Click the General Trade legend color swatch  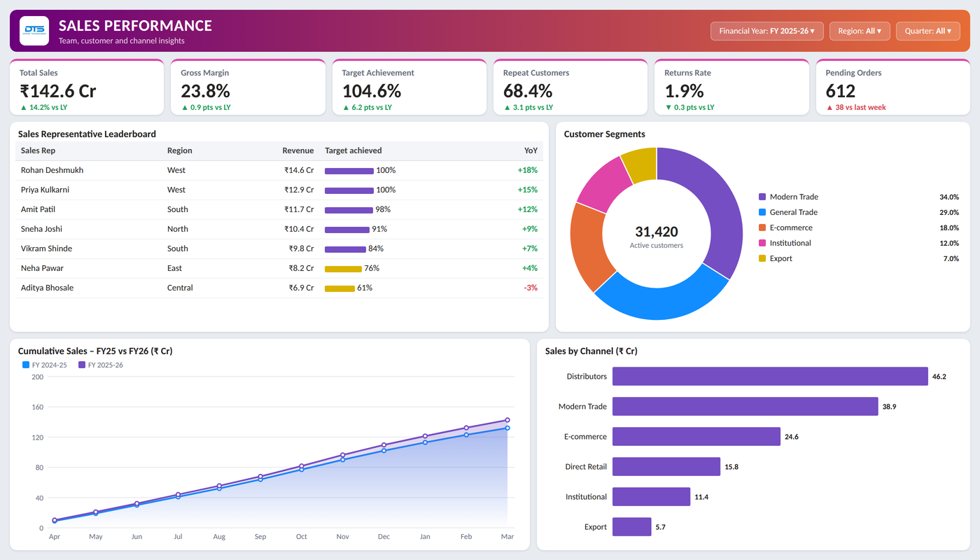762,212
